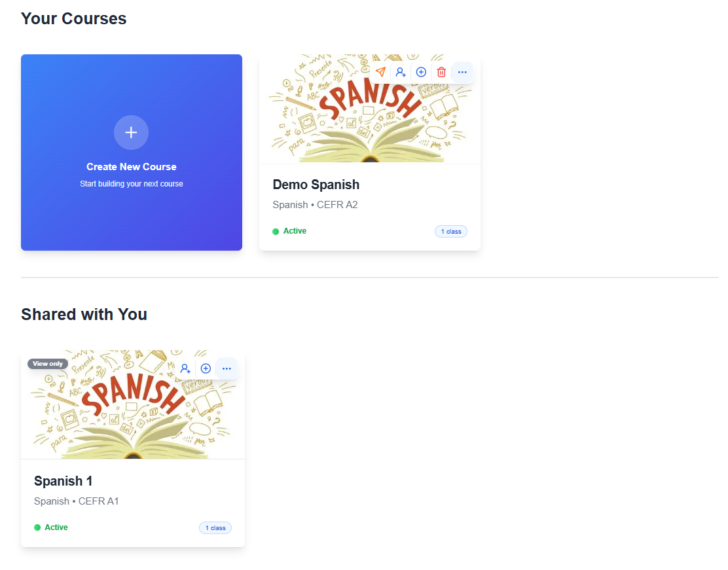The height and width of the screenshot is (570, 728).
Task: Click circled plus icon on Spanish 1 card
Action: pos(206,368)
